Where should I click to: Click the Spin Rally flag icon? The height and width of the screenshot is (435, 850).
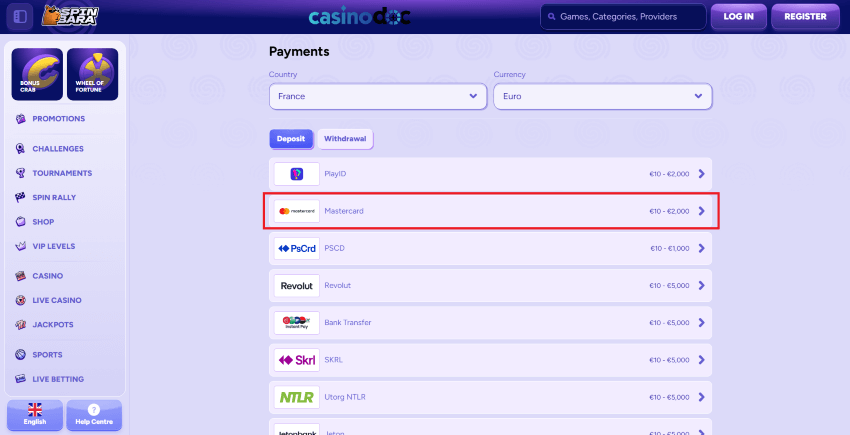21,197
